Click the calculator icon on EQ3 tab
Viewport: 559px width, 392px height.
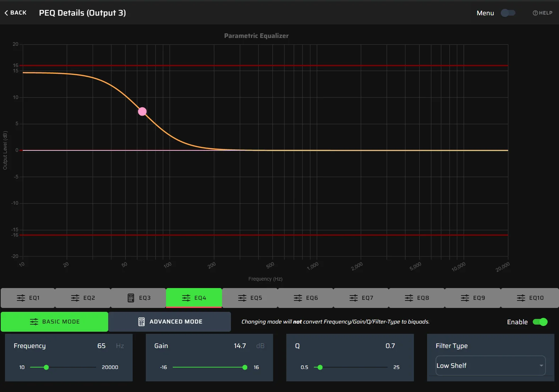tap(131, 298)
